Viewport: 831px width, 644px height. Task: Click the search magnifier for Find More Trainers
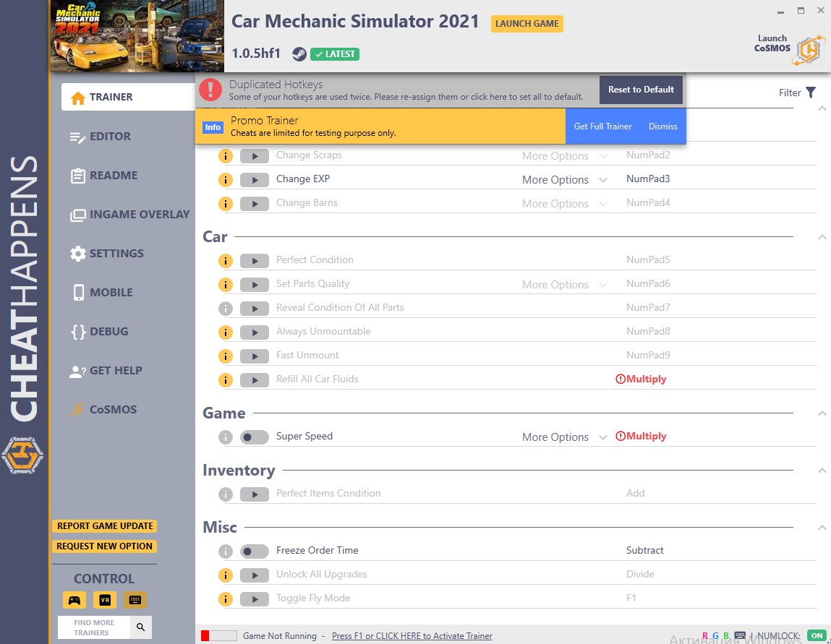pyautogui.click(x=140, y=627)
